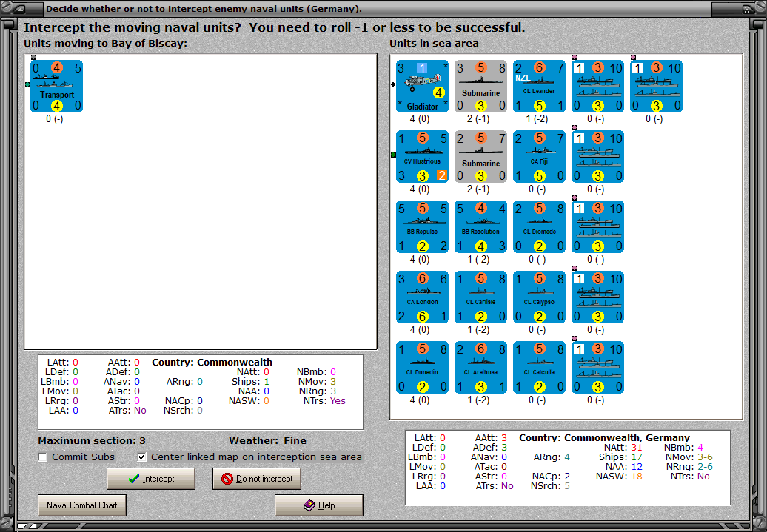The width and height of the screenshot is (767, 532).
Task: Choose the BB Resolution battleship counter
Action: click(480, 227)
